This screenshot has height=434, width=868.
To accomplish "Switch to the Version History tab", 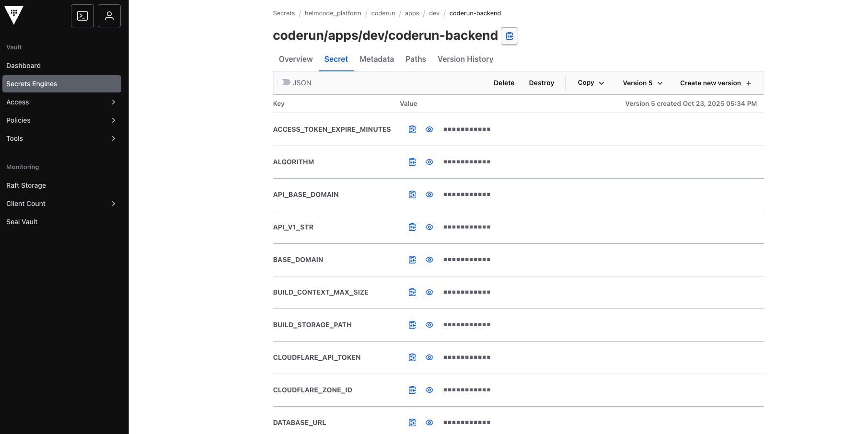I will 465,59.
